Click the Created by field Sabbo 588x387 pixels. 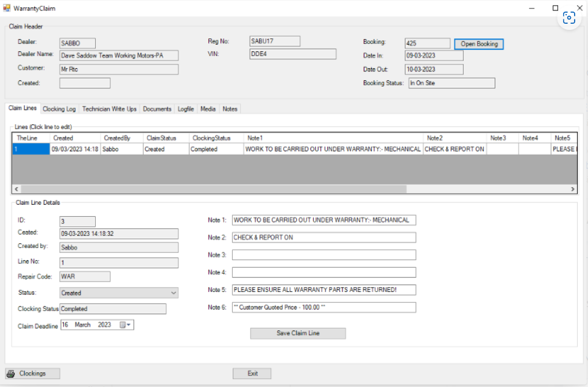pyautogui.click(x=119, y=247)
